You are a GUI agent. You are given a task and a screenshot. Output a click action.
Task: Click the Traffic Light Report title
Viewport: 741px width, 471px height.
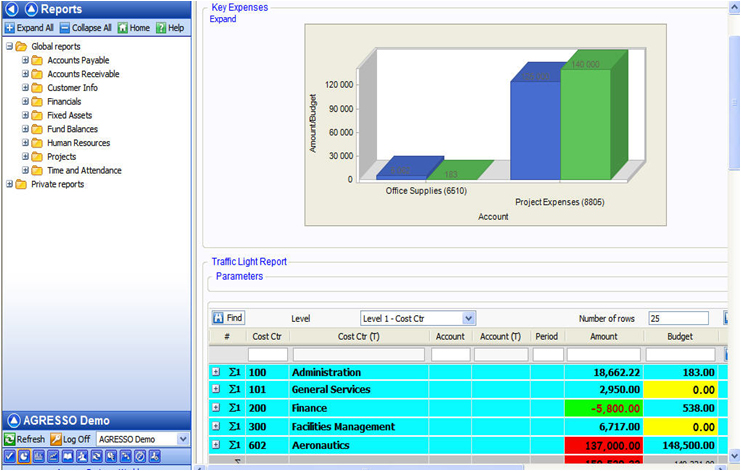point(249,262)
